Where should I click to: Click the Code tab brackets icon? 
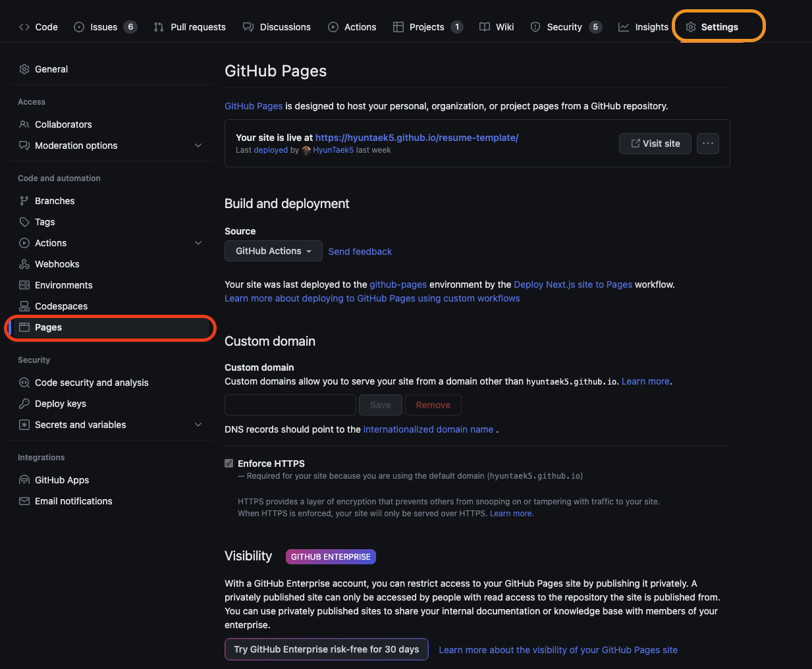pyautogui.click(x=24, y=27)
